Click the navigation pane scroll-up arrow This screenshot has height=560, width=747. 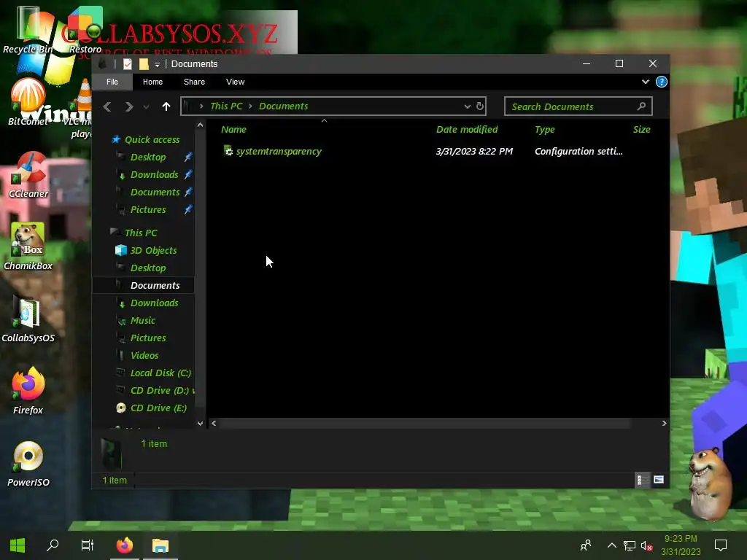[201, 125]
